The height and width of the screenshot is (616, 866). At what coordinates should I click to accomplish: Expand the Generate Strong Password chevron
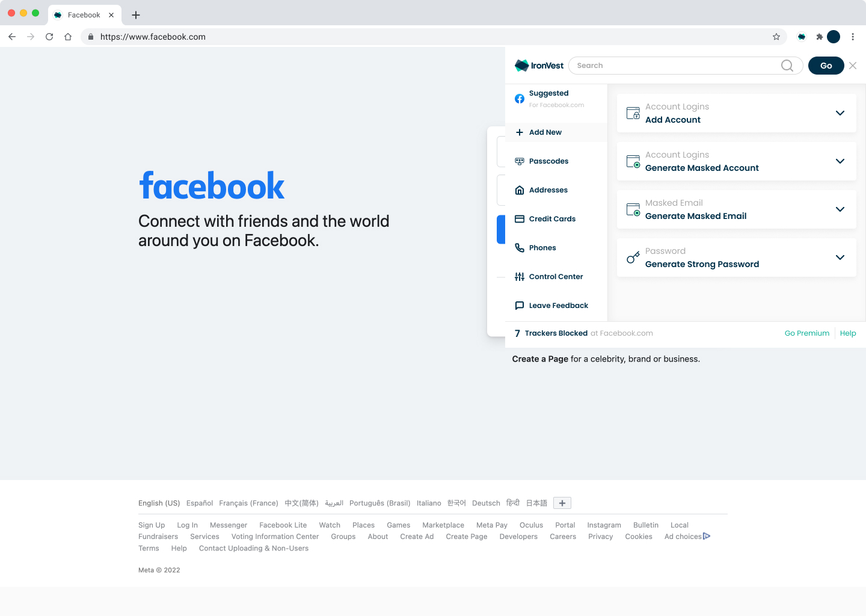pos(840,257)
